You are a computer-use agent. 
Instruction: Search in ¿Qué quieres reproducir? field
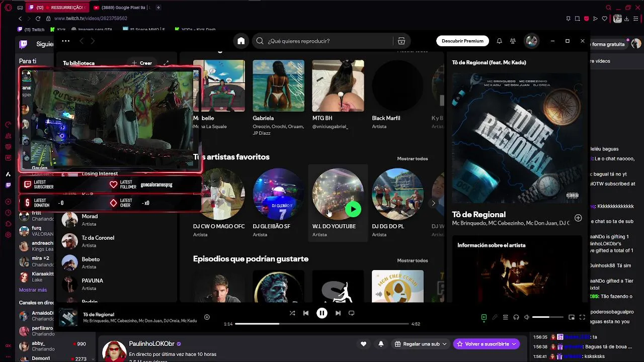coord(323,41)
